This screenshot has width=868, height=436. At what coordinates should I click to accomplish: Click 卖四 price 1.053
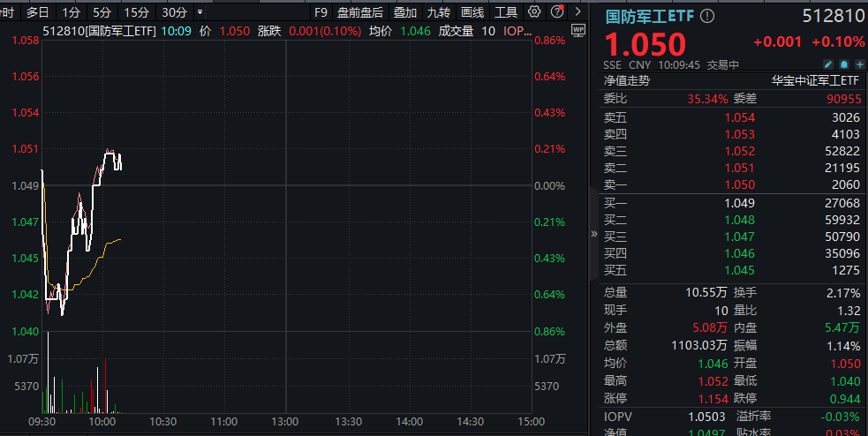click(740, 134)
